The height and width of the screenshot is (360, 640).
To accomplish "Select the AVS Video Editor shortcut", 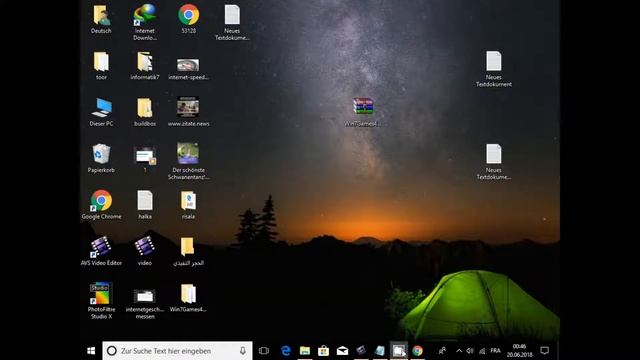I will tap(101, 247).
